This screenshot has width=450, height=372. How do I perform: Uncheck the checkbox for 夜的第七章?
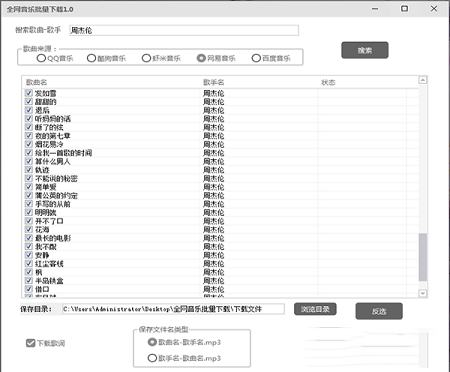tap(29, 136)
